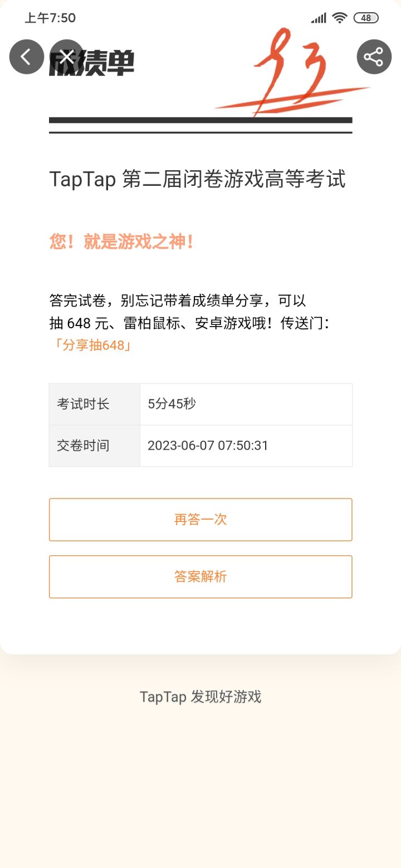Screen dimensions: 401x868
Task: Open the 「分享抽648」 link
Action: coord(91,345)
